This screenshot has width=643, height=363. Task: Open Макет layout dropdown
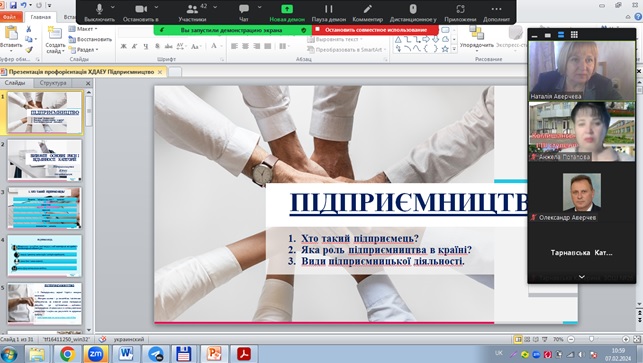pyautogui.click(x=84, y=29)
